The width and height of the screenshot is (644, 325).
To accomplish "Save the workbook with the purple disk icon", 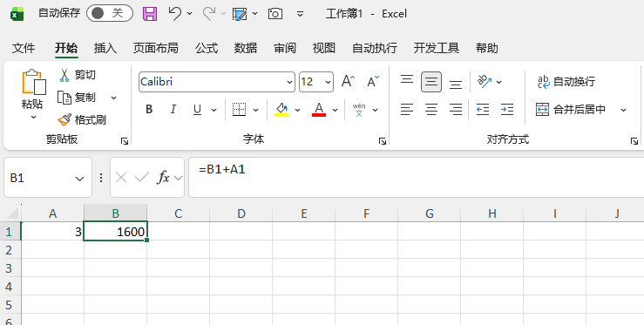I will (150, 14).
